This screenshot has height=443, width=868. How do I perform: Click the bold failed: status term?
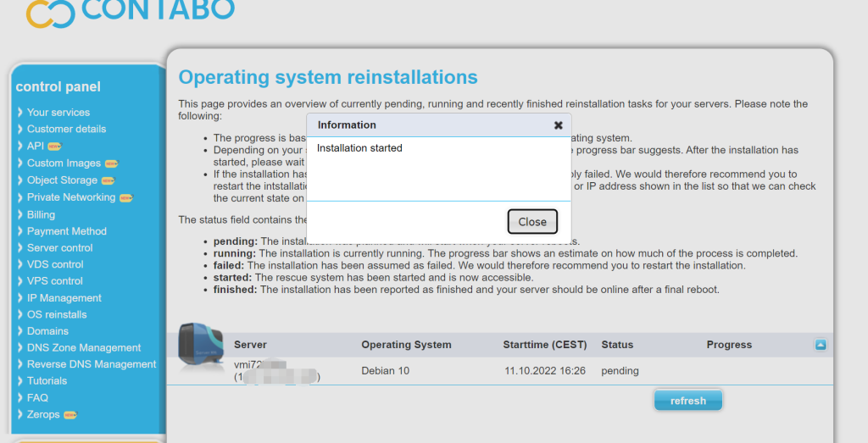tap(229, 266)
